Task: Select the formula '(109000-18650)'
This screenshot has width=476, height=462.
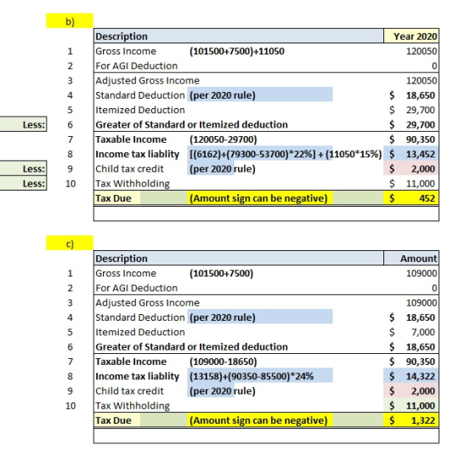Action: 223,362
